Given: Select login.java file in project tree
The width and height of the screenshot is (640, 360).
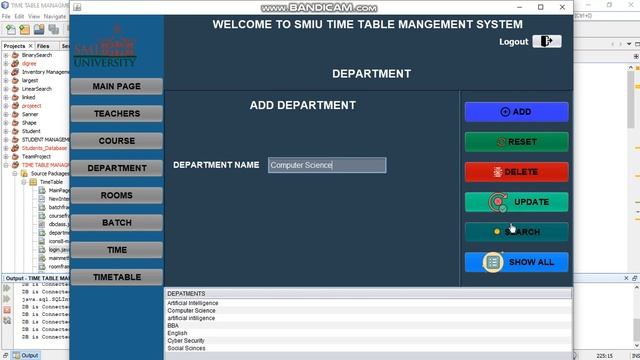Looking at the screenshot, I should (x=59, y=249).
